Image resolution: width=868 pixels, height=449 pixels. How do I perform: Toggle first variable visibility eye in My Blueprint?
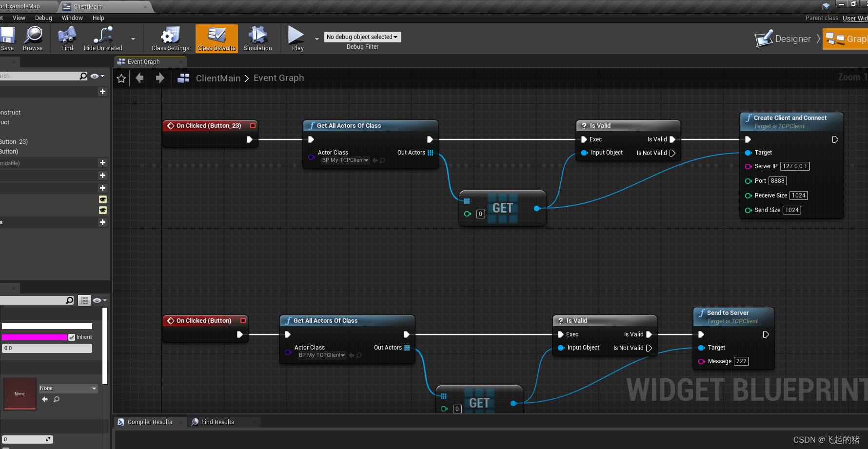[103, 199]
